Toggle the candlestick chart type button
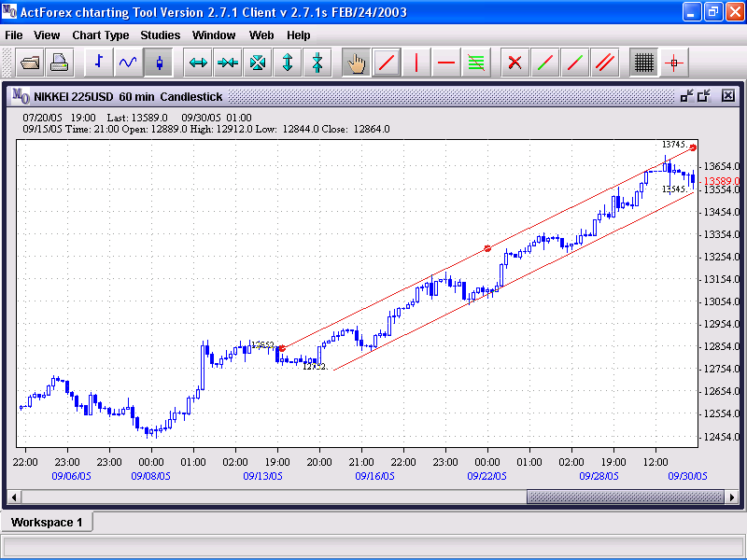 pyautogui.click(x=159, y=63)
